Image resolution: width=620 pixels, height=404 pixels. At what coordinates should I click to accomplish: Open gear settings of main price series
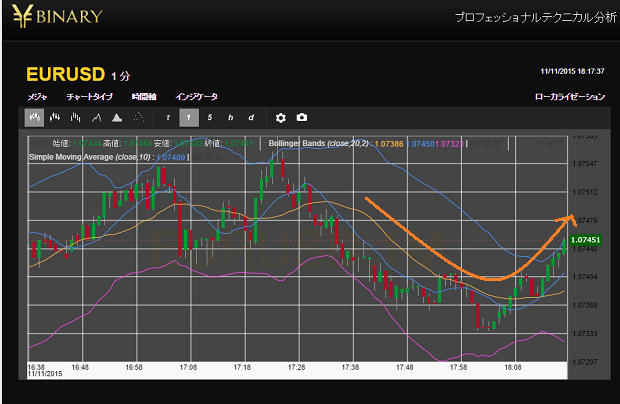(x=46, y=143)
